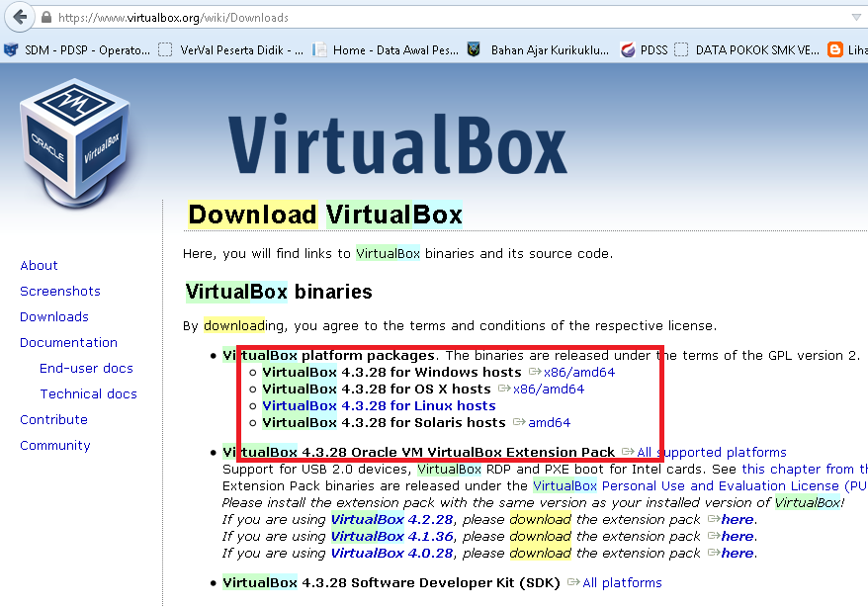Open the address bar history dropdown arrow
Image resolution: width=868 pixels, height=607 pixels.
coord(856,18)
